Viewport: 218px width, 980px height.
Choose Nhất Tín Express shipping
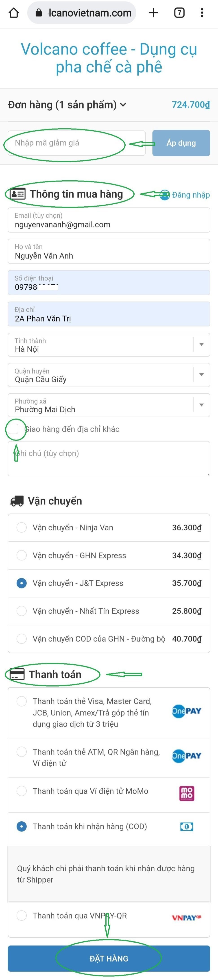pos(22,611)
